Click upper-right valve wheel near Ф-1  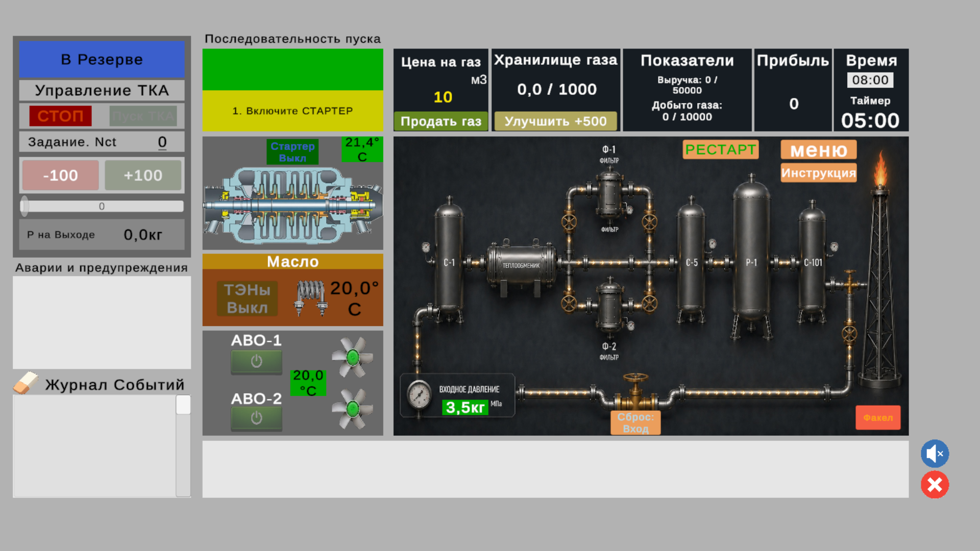650,222
